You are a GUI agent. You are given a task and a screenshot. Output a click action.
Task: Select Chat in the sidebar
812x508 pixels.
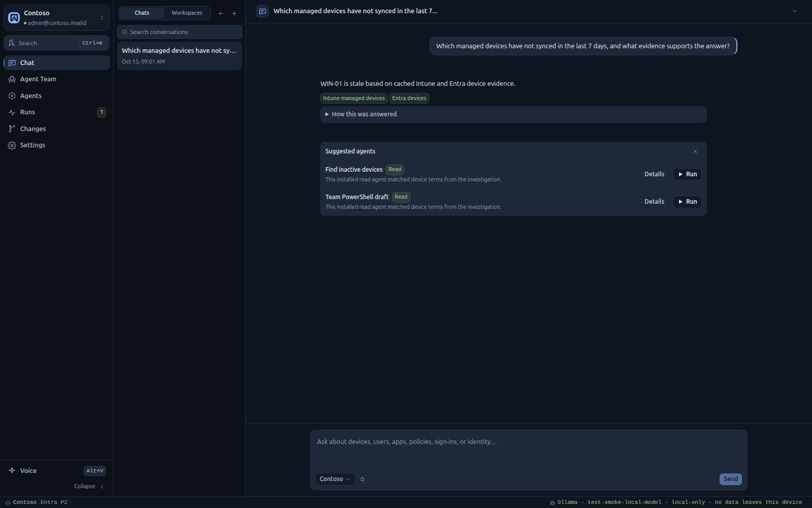pyautogui.click(x=56, y=62)
